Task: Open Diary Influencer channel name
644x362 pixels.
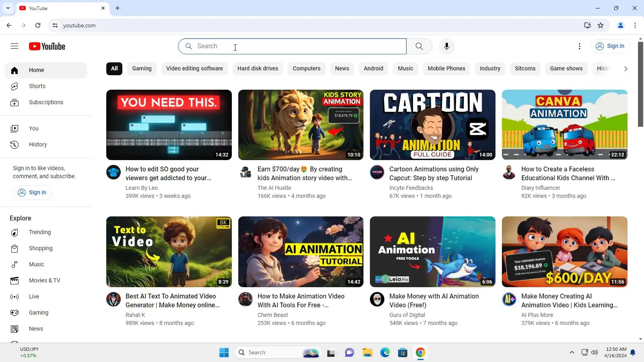Action: coord(541,188)
